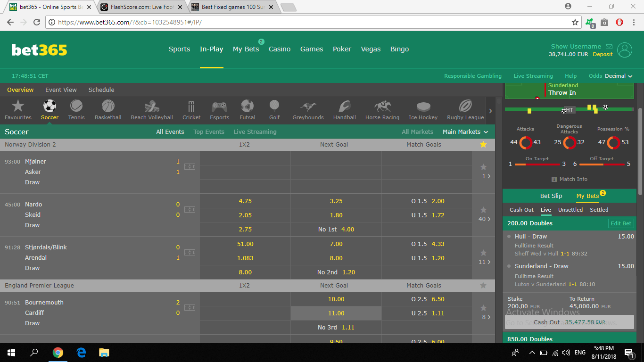Open the Sports menu item
The width and height of the screenshot is (644, 362).
pyautogui.click(x=180, y=49)
